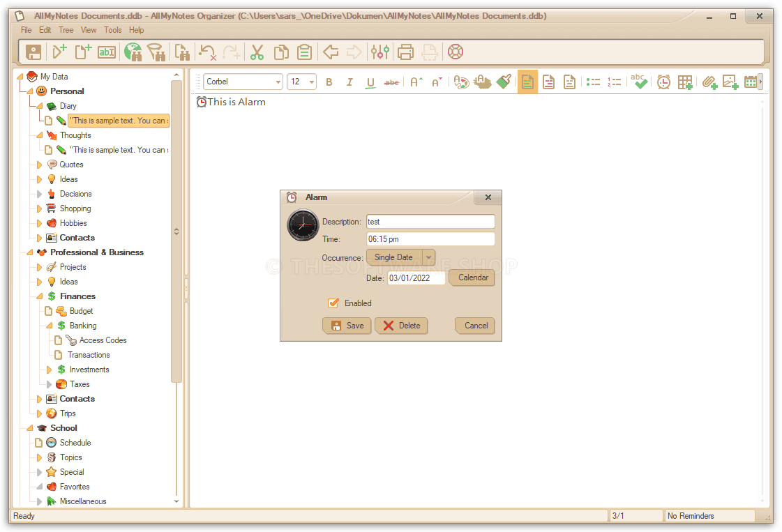Click the add new folder icon
This screenshot has height=532, width=782.
pos(59,52)
